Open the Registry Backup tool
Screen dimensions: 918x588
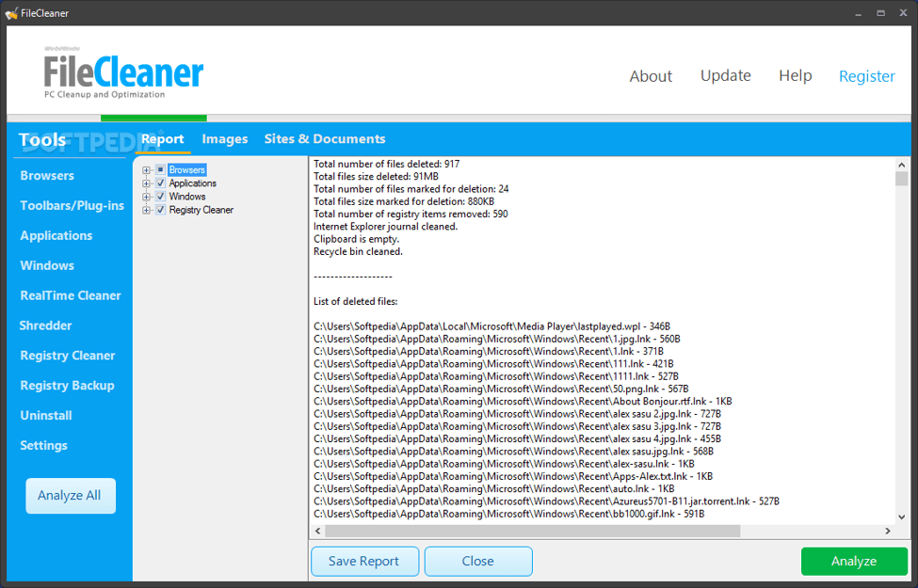(x=70, y=385)
